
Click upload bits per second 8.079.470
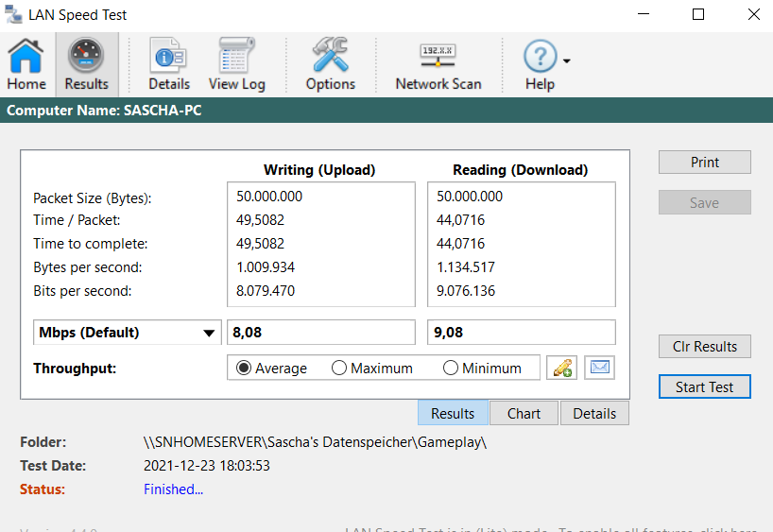(266, 291)
